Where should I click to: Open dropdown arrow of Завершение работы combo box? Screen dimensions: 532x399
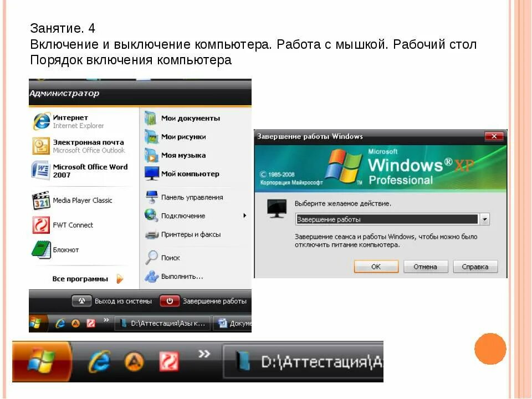click(485, 219)
